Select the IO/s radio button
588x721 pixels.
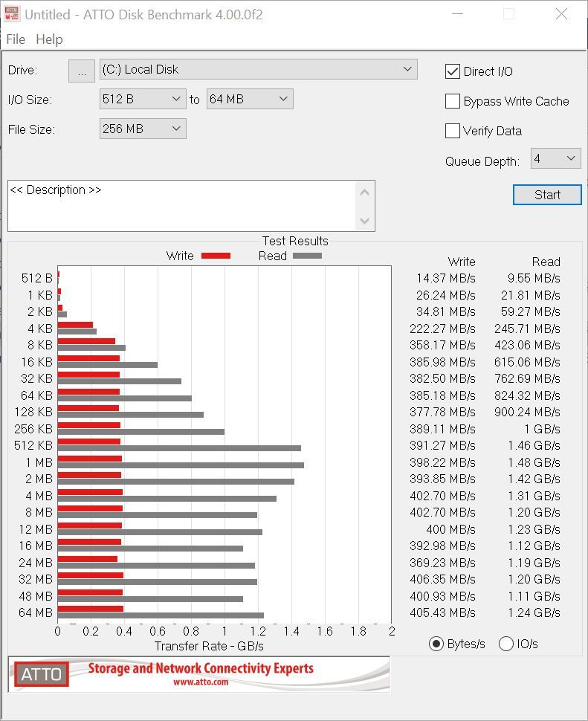pyautogui.click(x=506, y=644)
